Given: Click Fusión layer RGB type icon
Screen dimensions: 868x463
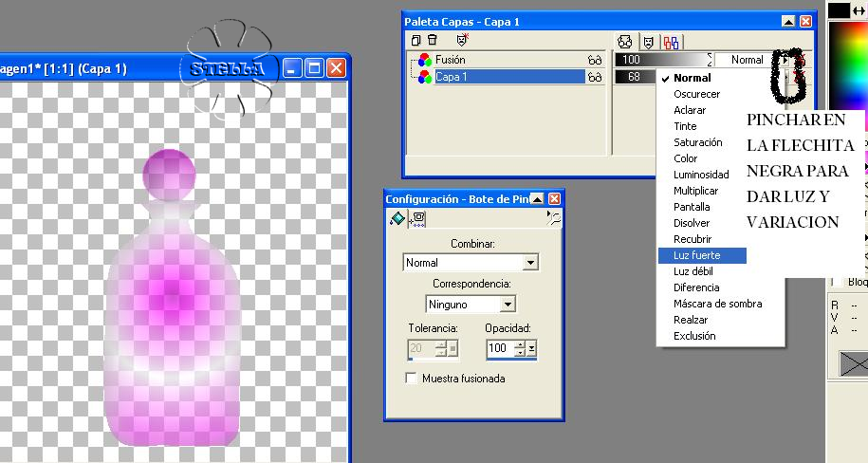Looking at the screenshot, I should pyautogui.click(x=425, y=60).
